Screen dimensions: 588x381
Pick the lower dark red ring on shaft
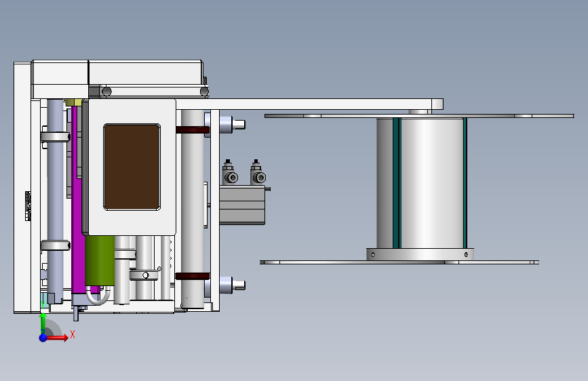click(x=193, y=276)
